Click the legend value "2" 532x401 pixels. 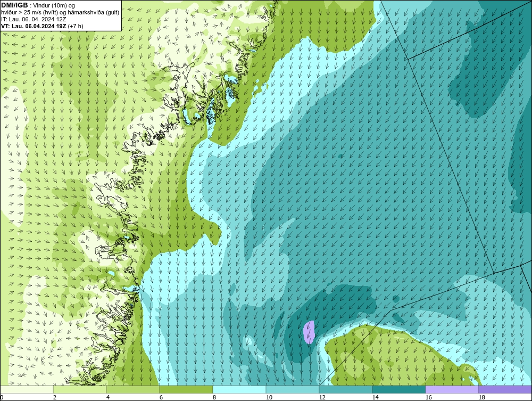[55, 397]
